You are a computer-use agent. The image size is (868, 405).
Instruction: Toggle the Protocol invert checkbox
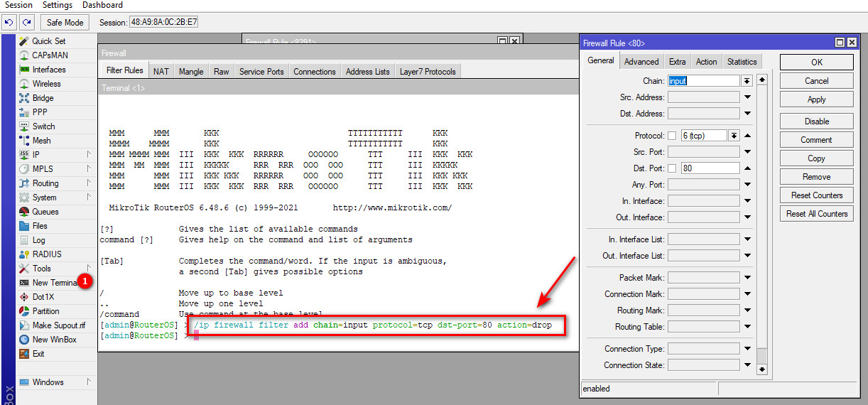672,136
